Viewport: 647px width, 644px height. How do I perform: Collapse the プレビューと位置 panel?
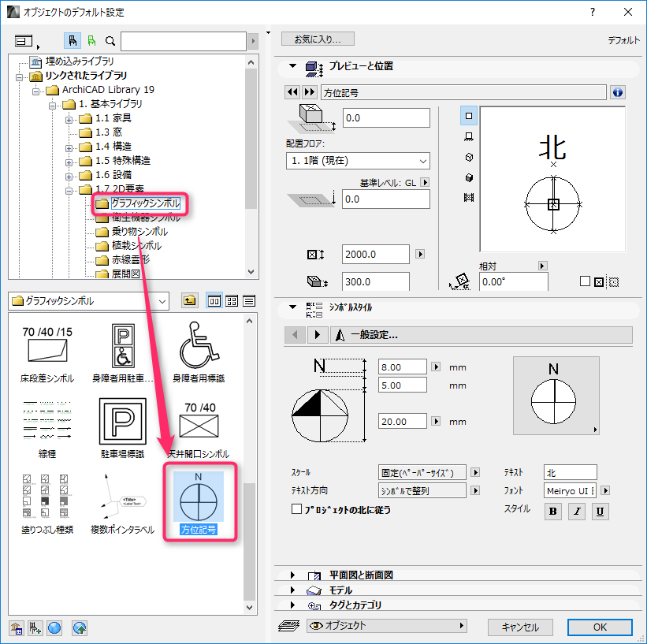[292, 65]
